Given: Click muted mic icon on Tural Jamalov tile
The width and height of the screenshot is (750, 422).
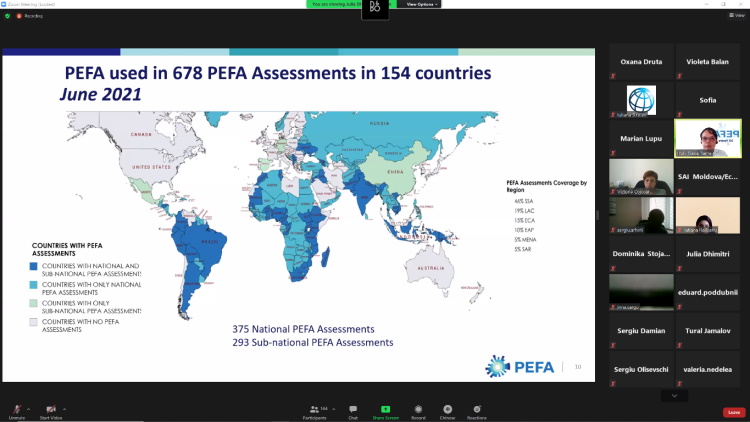Looking at the screenshot, I should (679, 345).
